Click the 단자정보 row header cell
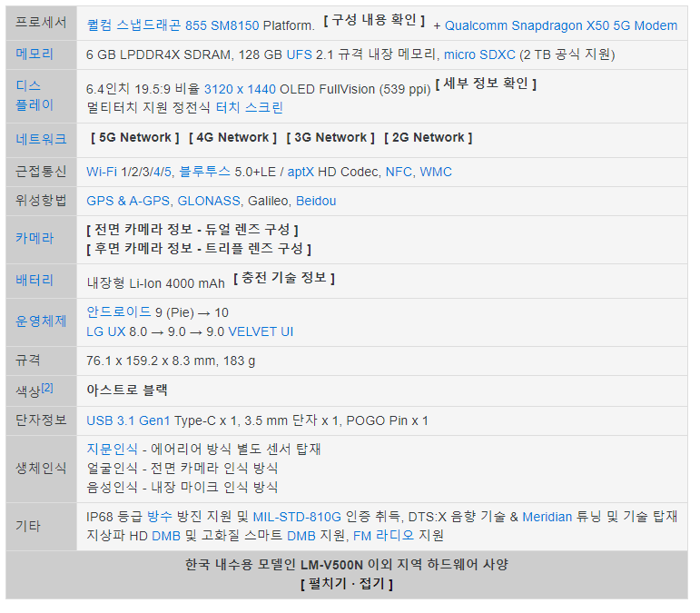This screenshot has width=700, height=613. 41,420
